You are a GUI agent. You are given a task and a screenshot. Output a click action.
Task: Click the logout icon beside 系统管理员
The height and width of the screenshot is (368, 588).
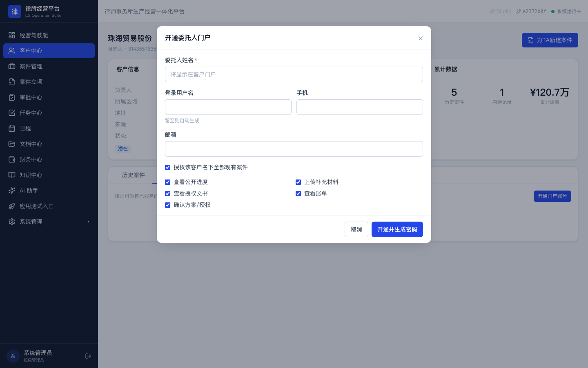click(88, 356)
